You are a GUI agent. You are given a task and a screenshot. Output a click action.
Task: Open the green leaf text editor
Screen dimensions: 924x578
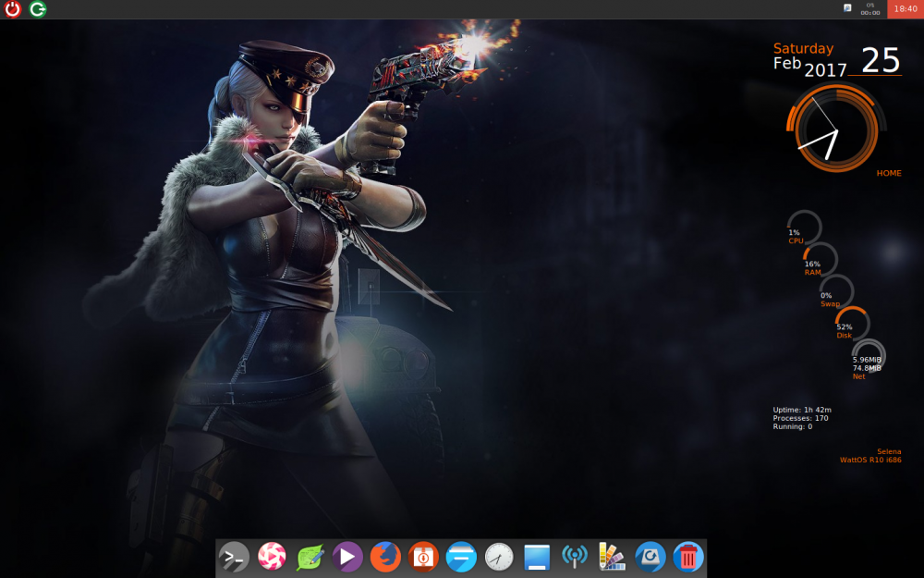[310, 557]
